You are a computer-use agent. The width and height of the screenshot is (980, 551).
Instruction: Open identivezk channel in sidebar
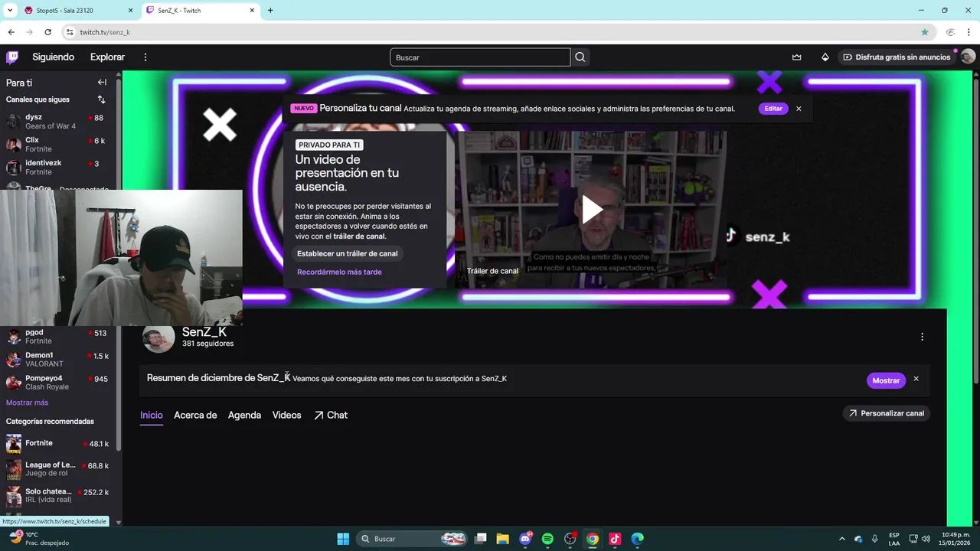tap(57, 167)
